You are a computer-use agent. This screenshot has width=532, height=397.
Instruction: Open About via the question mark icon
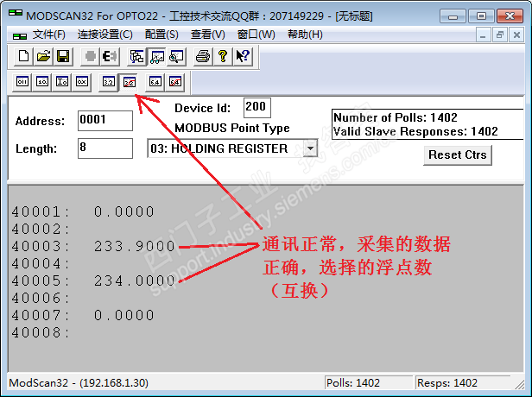pyautogui.click(x=223, y=56)
